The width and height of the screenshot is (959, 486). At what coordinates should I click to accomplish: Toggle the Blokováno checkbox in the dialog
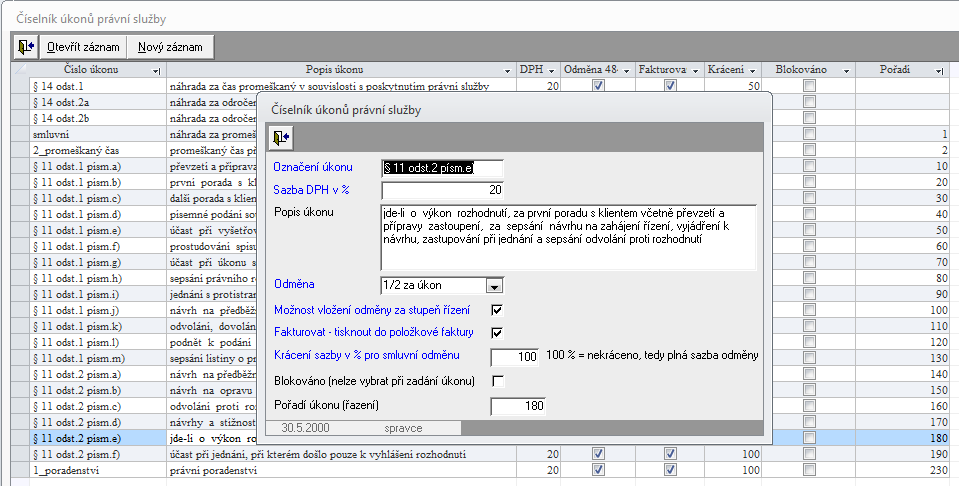[498, 381]
